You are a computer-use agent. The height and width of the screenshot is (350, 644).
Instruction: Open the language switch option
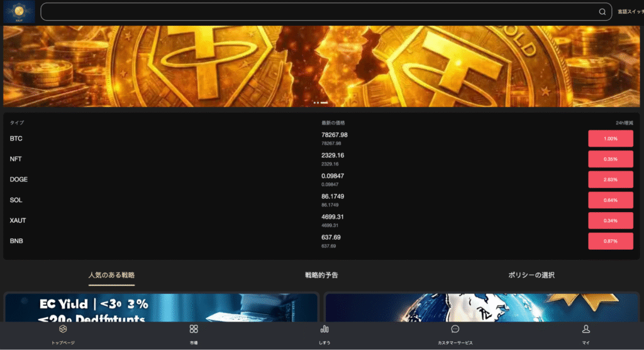[630, 12]
